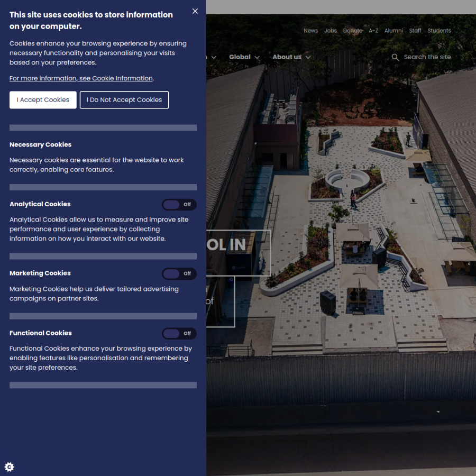
Task: Open the Donate link
Action: pos(353,31)
